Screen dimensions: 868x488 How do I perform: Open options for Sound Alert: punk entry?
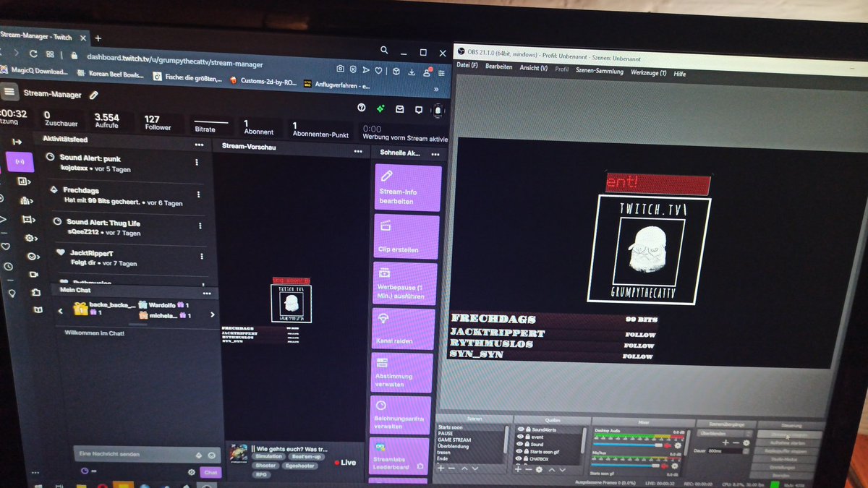click(x=195, y=163)
